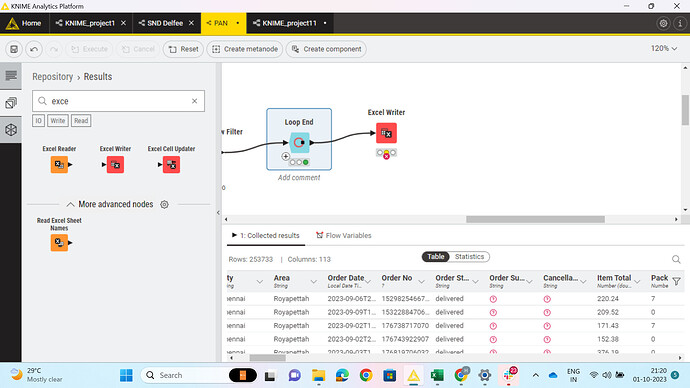Show hidden system tray icons

coord(536,375)
